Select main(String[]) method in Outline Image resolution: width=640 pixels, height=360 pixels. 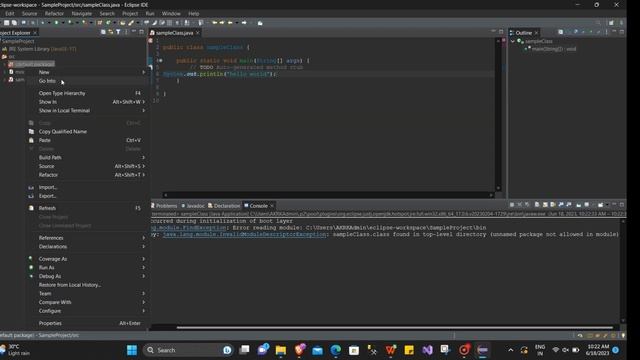click(x=554, y=49)
